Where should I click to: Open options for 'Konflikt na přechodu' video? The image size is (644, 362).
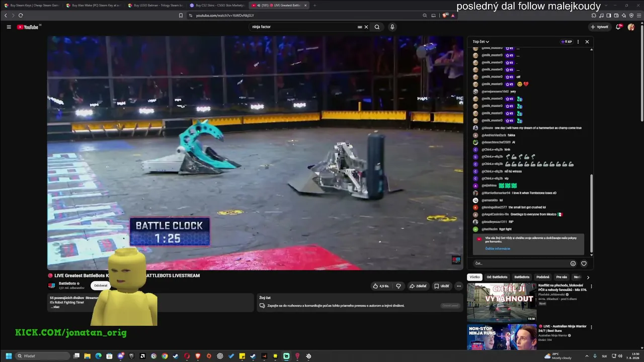591,287
